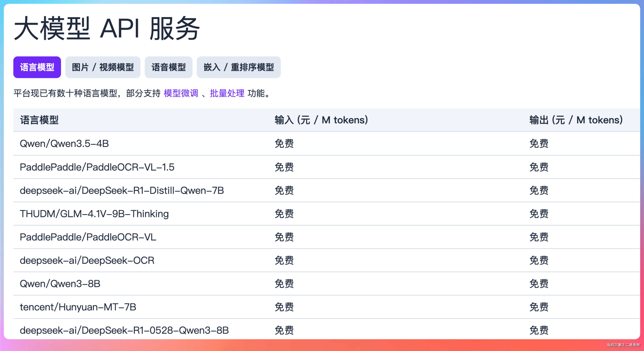Screen dimensions: 644x351
Task: Click deepseek-ai/DeepSeek-OCR model name
Action: pyautogui.click(x=87, y=260)
